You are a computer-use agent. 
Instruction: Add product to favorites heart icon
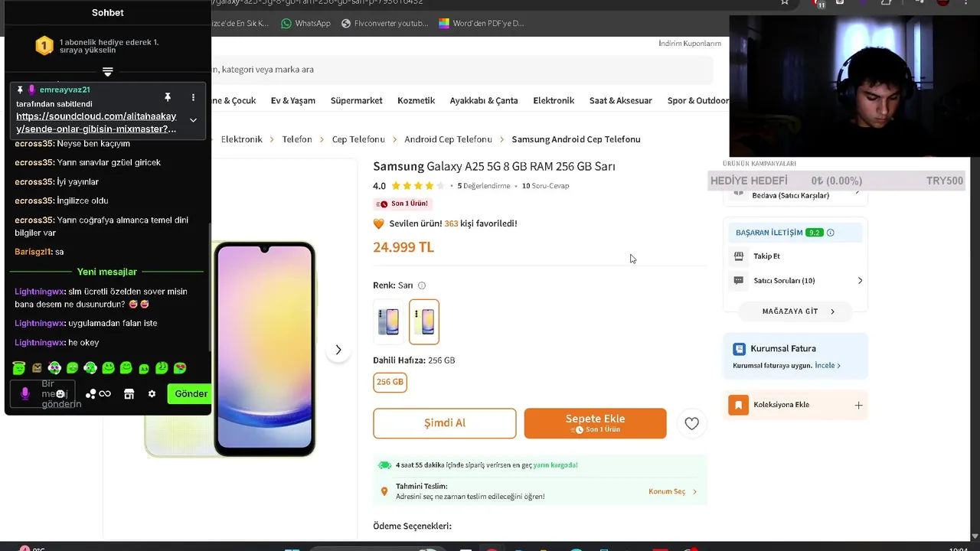click(x=691, y=423)
